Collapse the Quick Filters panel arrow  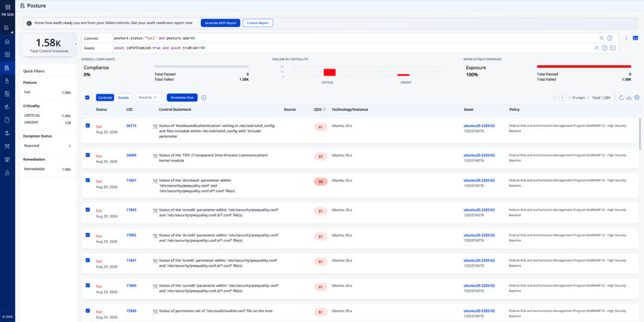[x=76, y=45]
